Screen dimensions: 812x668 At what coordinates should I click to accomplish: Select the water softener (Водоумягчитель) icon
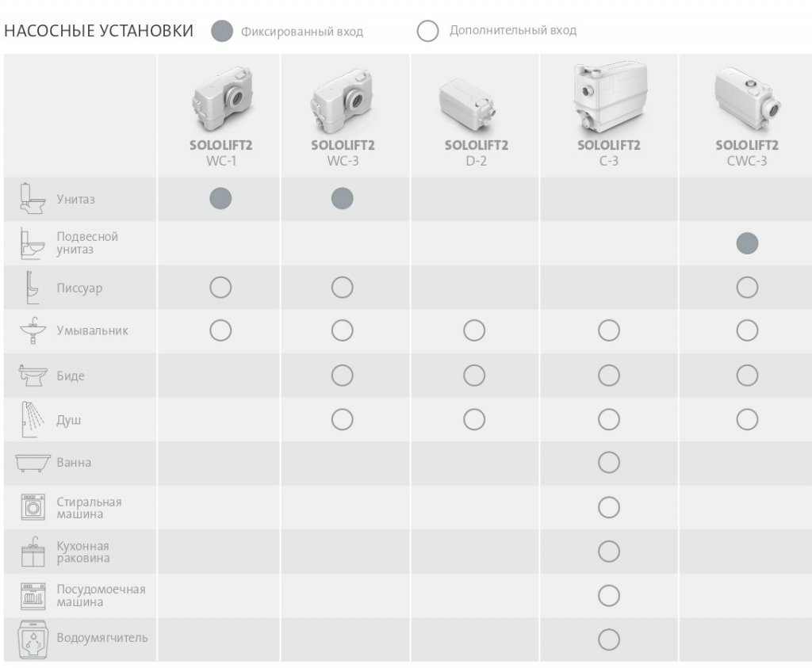coord(33,639)
